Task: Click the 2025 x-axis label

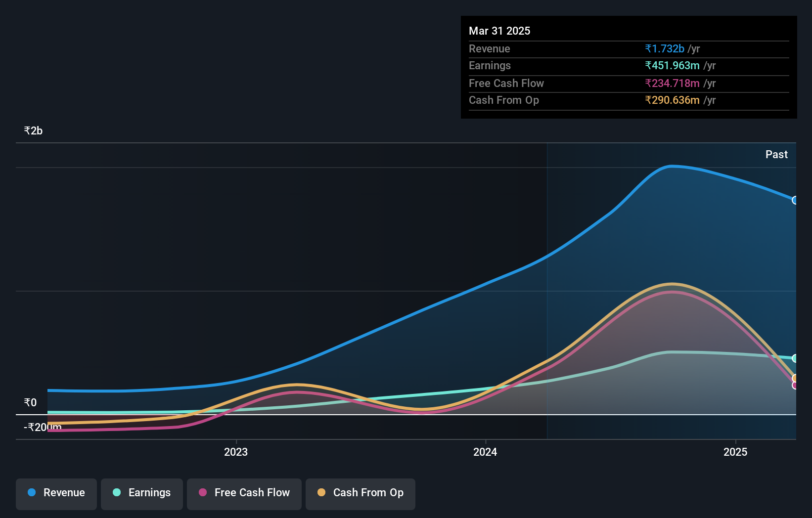Action: (735, 452)
